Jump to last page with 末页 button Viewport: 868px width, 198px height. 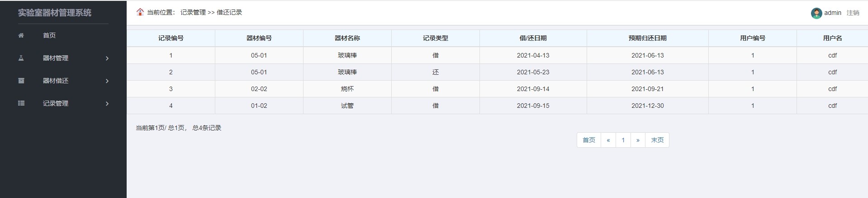[657, 140]
